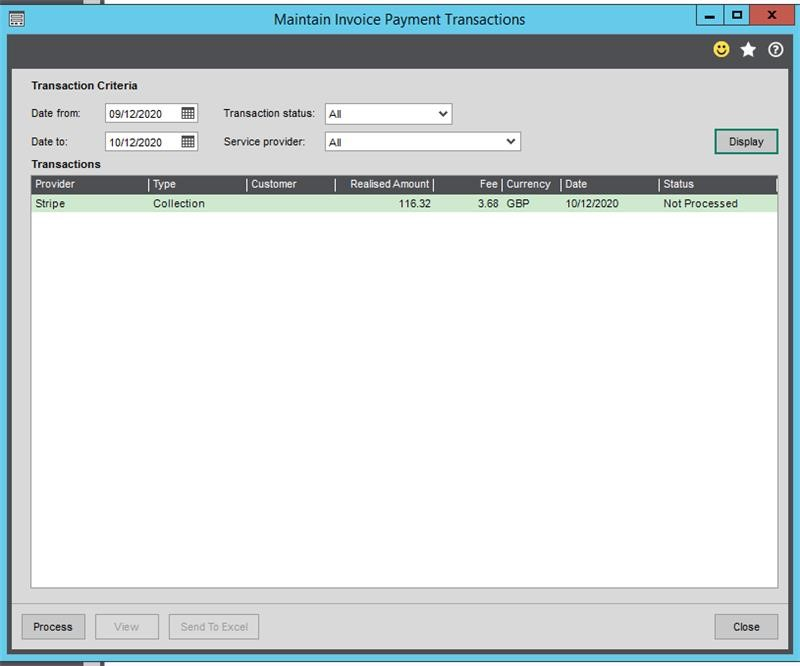The height and width of the screenshot is (666, 800).
Task: Sort by the Type column header
Action: (197, 184)
